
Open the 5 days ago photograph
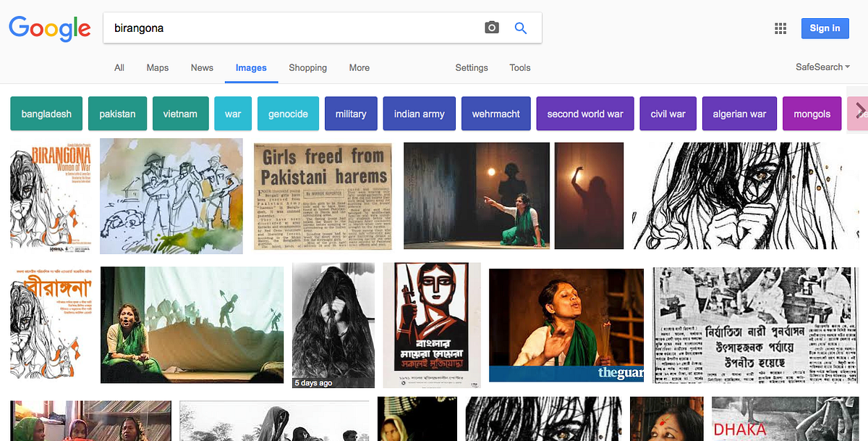[333, 325]
